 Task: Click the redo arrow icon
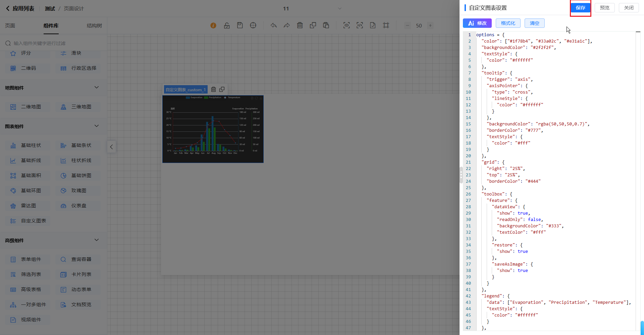click(287, 25)
